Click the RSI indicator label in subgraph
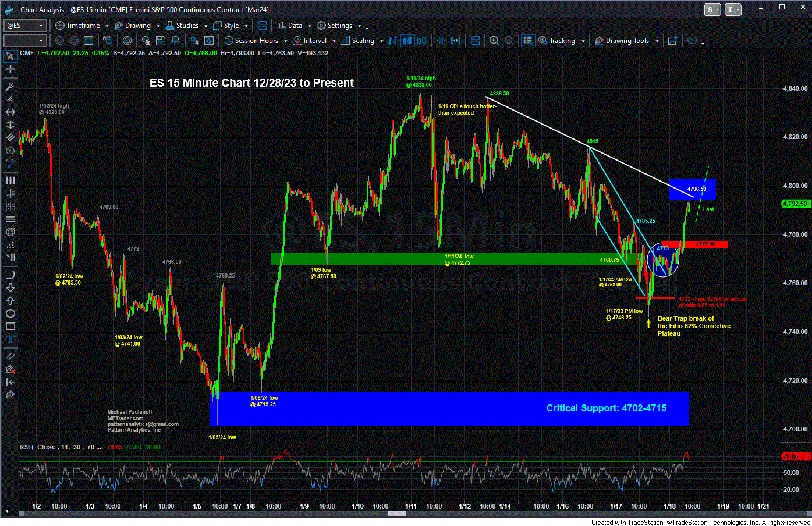The height and width of the screenshot is (526, 812). pyautogui.click(x=61, y=447)
